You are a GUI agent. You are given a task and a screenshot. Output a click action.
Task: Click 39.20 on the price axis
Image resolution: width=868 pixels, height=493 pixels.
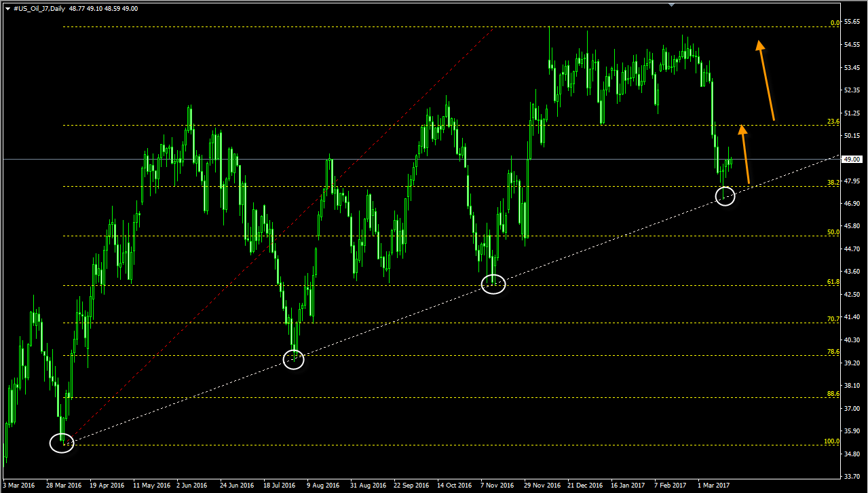852,363
